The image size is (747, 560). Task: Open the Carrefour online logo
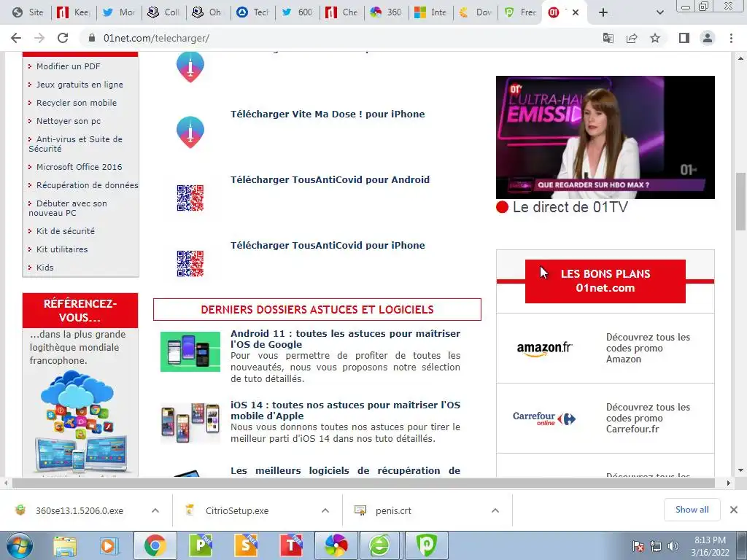(544, 419)
